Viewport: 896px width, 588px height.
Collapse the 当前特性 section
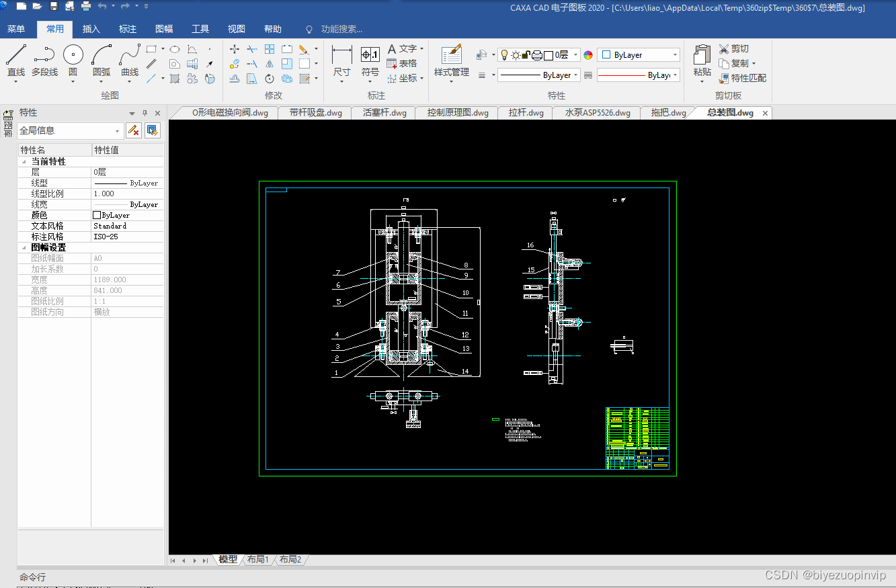click(25, 162)
